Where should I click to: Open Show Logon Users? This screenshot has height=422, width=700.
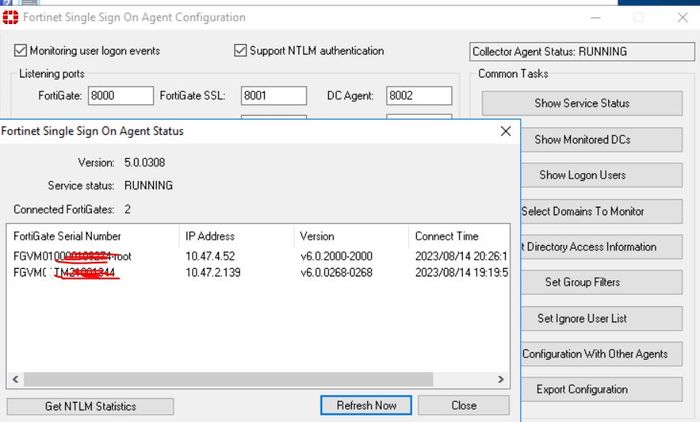pos(601,175)
